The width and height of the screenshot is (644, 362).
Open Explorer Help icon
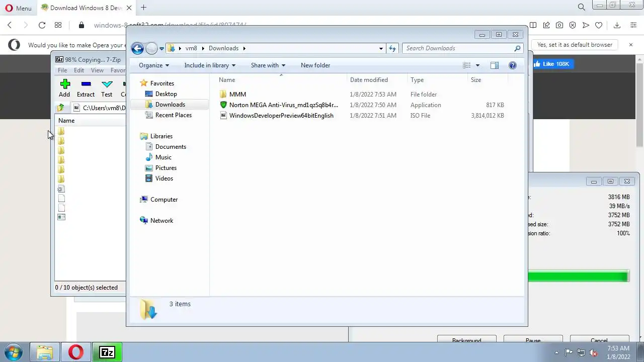(513, 65)
